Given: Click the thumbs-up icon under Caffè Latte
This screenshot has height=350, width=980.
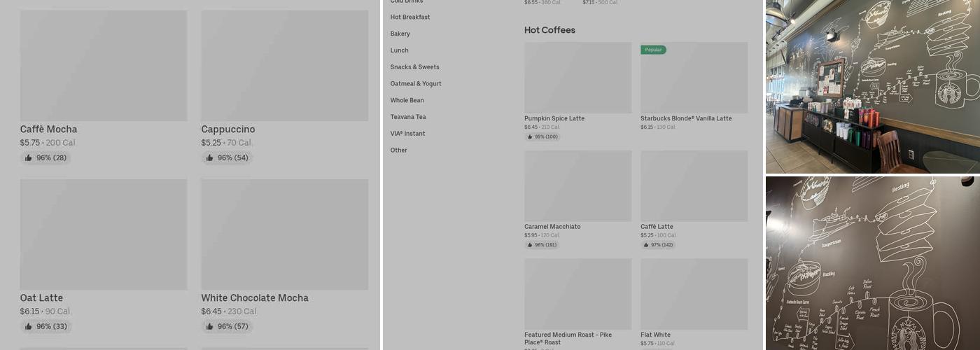Looking at the screenshot, I should (646, 245).
